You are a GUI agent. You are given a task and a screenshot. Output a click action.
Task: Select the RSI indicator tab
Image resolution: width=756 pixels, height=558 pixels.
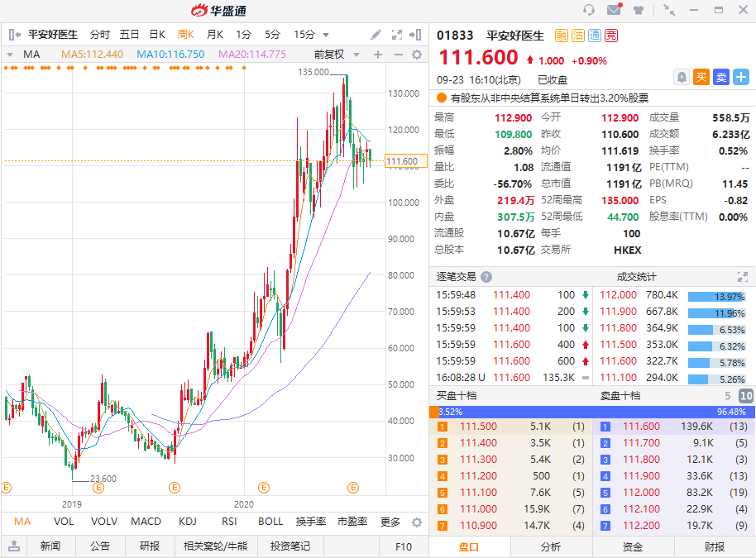coord(229,522)
